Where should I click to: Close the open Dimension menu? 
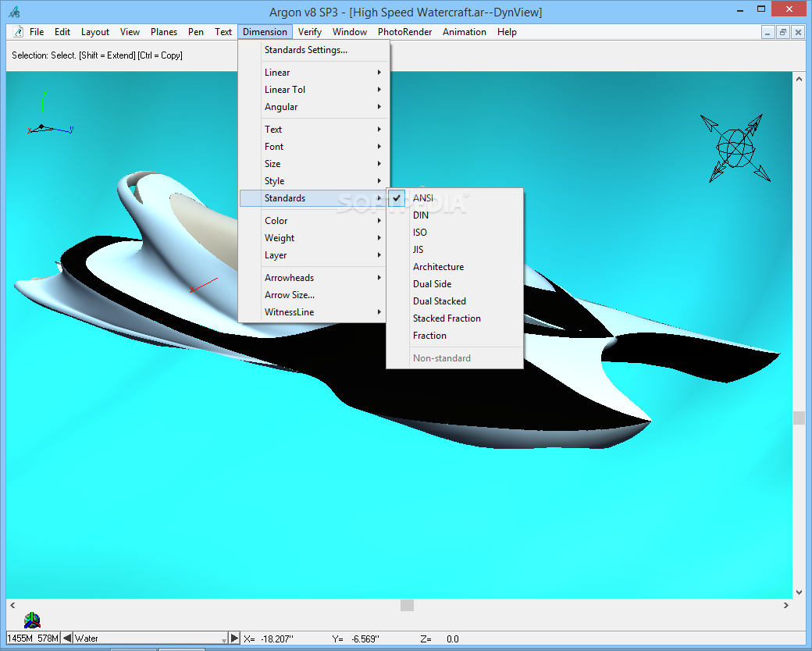click(x=265, y=31)
